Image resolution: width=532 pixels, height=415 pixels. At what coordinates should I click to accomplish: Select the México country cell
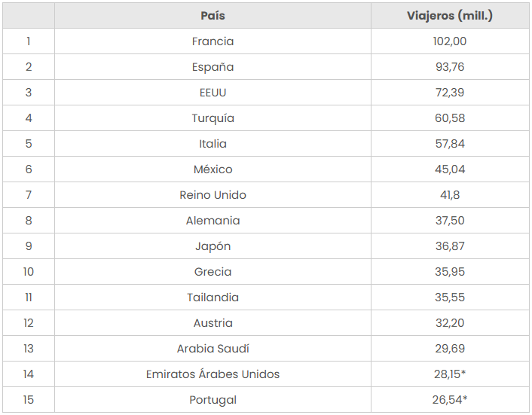click(212, 169)
